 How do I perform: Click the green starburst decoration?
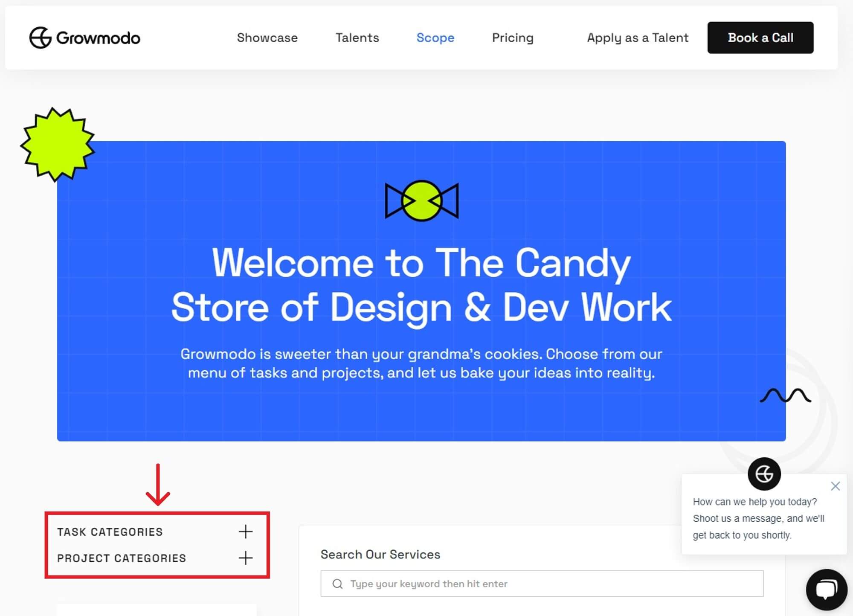pyautogui.click(x=57, y=144)
